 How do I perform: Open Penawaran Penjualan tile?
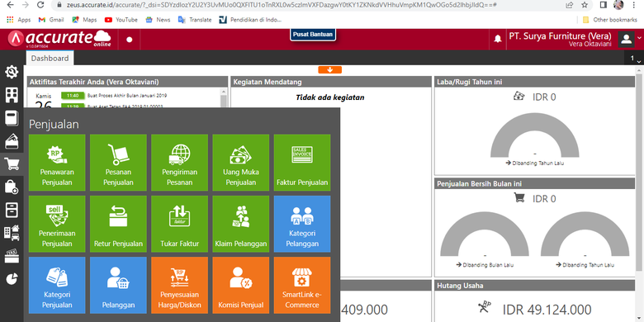[57, 163]
